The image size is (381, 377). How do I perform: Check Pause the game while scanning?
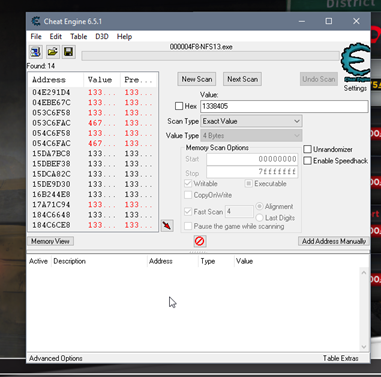coord(188,226)
